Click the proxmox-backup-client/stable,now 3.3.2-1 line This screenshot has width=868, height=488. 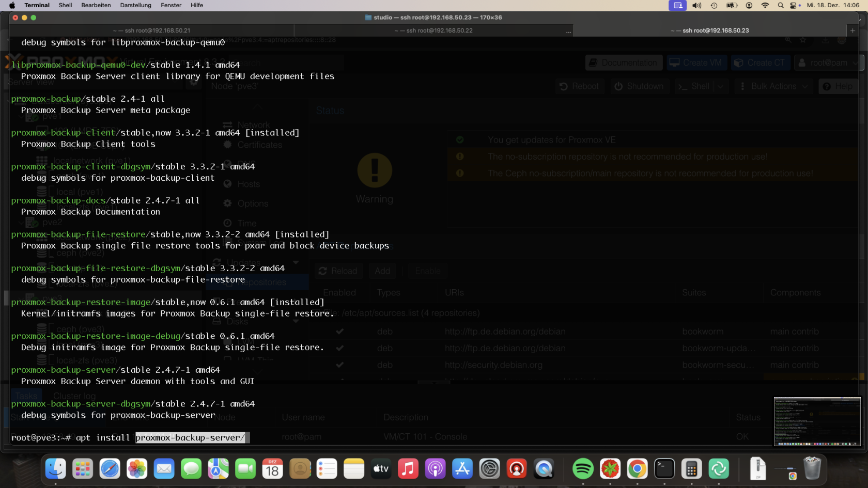[155, 133]
